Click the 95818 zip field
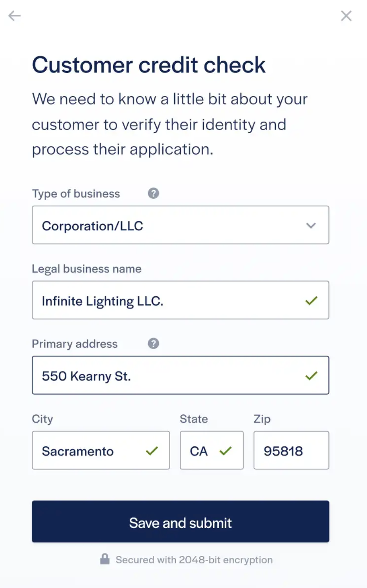 291,450
